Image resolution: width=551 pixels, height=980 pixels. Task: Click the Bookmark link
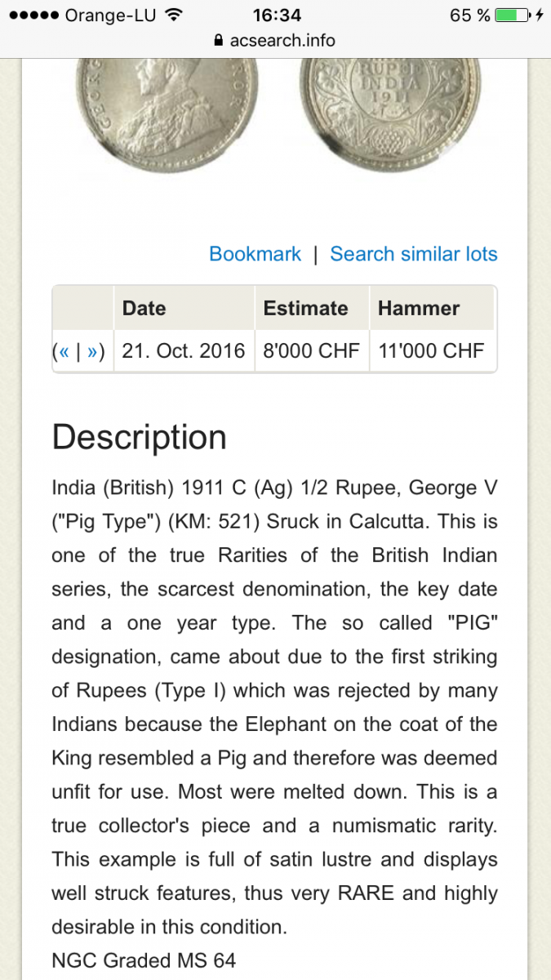(255, 254)
